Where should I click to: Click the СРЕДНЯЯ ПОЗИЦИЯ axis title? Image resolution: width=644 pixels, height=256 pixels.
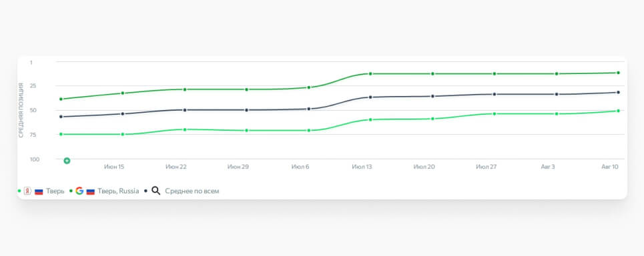point(21,110)
